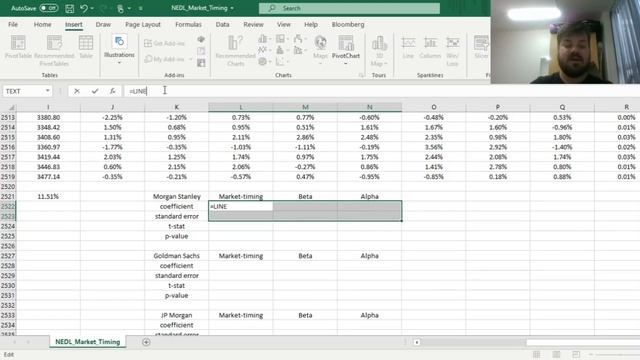Switch to the Home tab
The width and height of the screenshot is (640, 360).
[42, 24]
